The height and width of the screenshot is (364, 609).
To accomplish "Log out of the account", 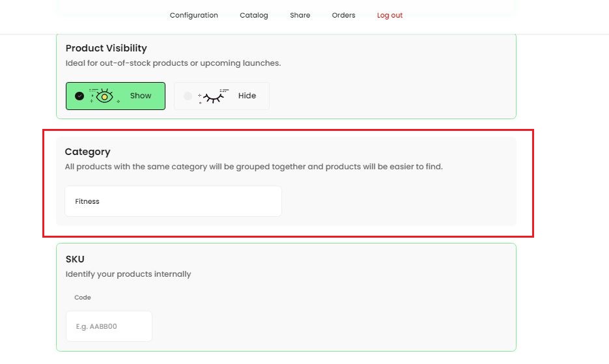I will (x=389, y=15).
